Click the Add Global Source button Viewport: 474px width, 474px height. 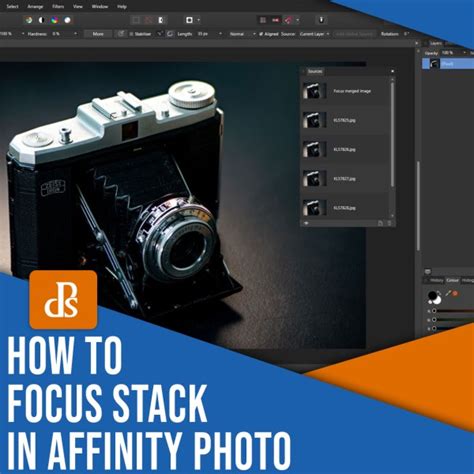pos(354,34)
